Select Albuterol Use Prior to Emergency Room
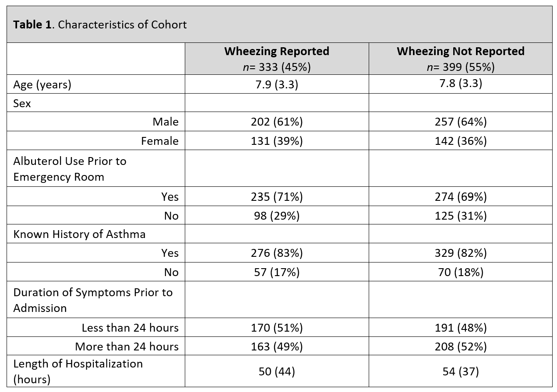 pos(70,169)
